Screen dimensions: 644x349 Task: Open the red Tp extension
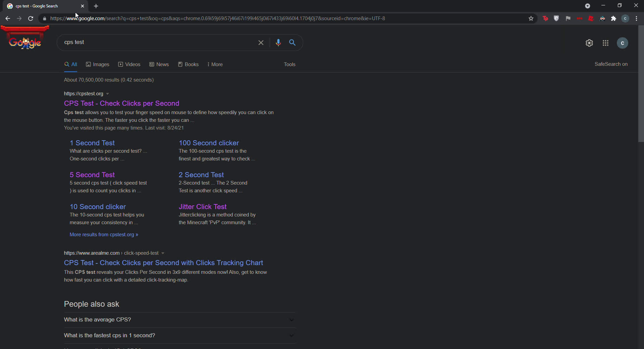coord(545,18)
